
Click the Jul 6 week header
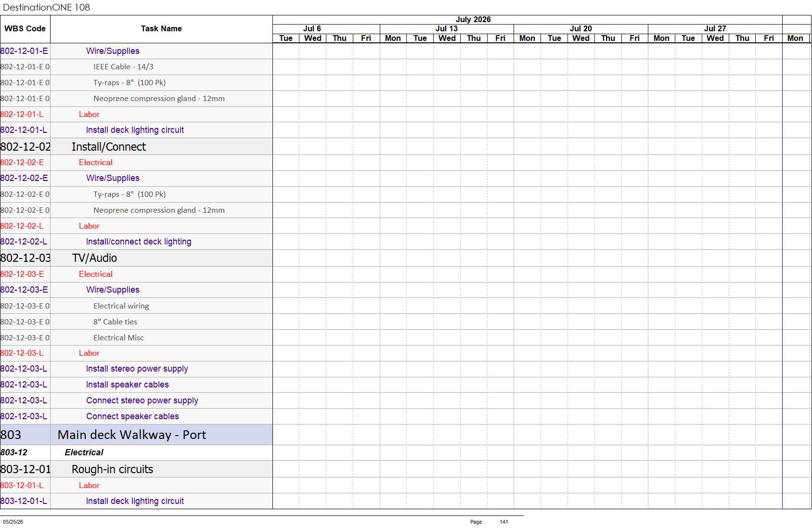[312, 29]
